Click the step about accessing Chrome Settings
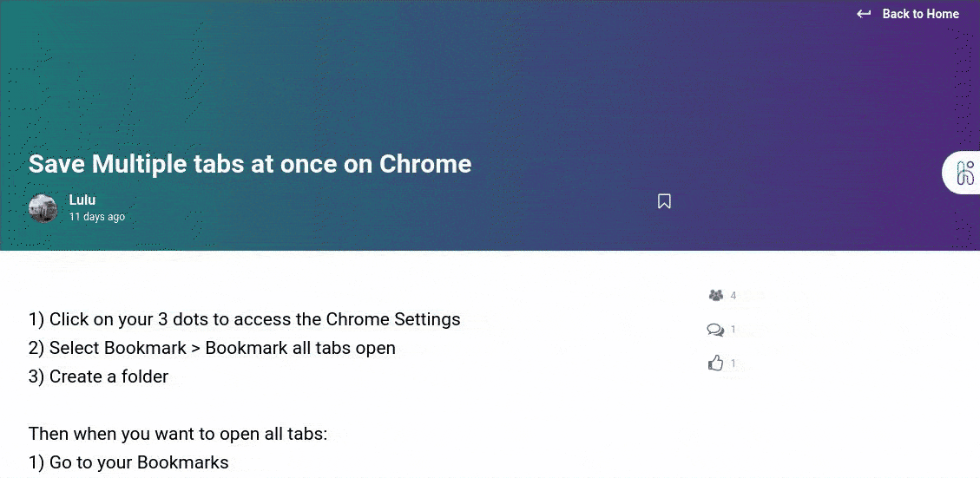980x478 pixels. click(x=245, y=319)
